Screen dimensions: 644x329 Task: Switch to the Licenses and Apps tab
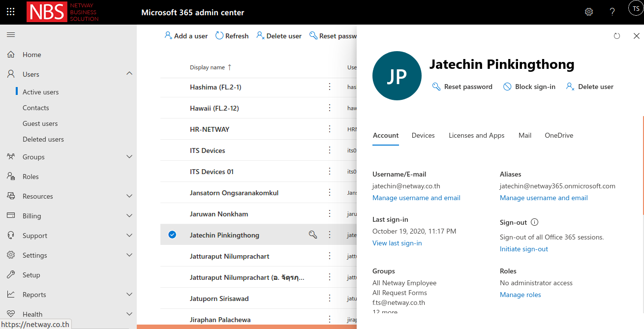click(476, 135)
